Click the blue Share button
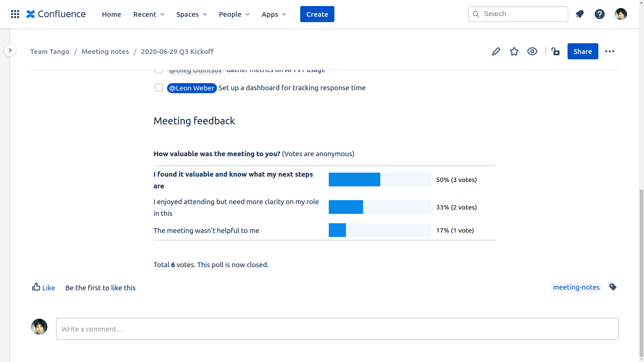 (583, 51)
